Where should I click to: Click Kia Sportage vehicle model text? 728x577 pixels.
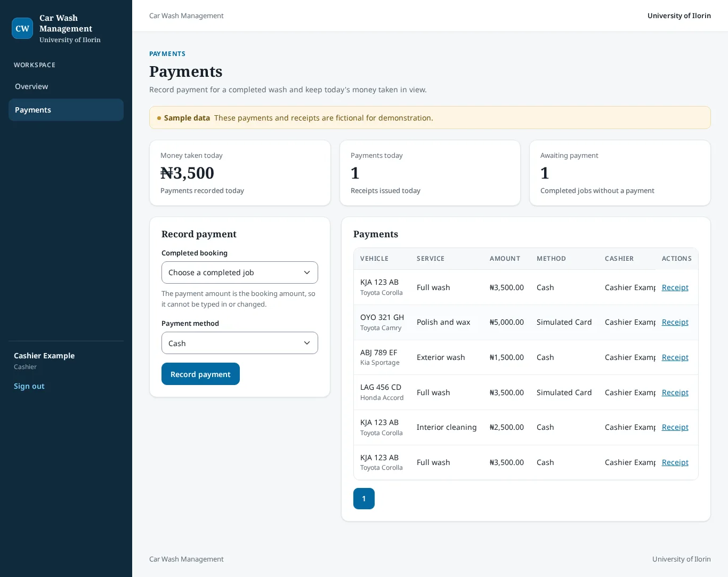380,363
